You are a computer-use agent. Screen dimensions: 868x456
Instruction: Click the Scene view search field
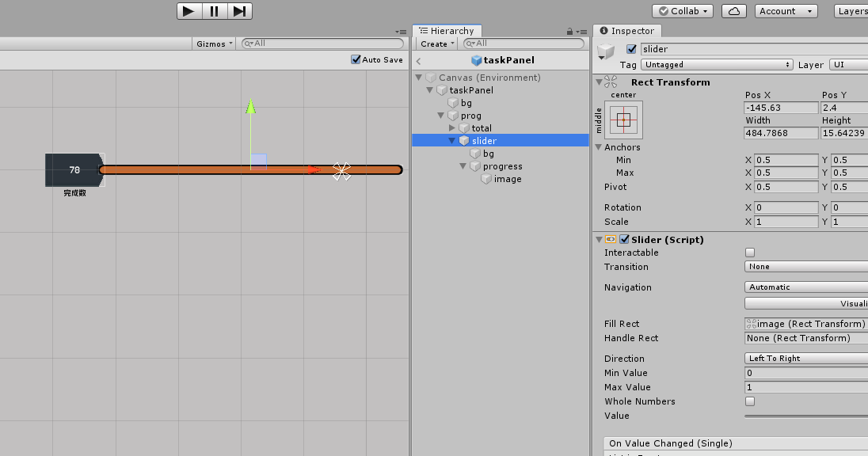323,44
